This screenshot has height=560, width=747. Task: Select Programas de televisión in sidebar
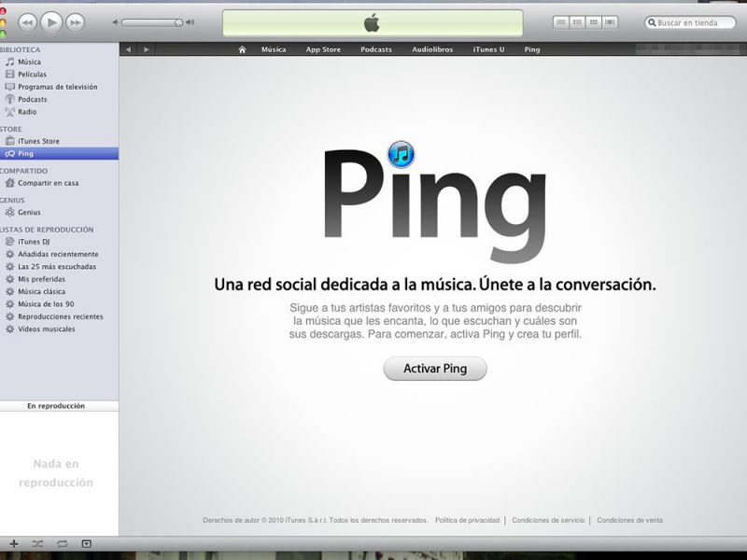pos(59,87)
